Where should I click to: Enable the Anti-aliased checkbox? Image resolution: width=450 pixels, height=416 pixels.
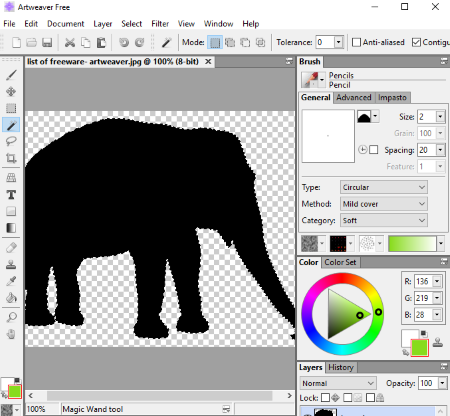[356, 42]
